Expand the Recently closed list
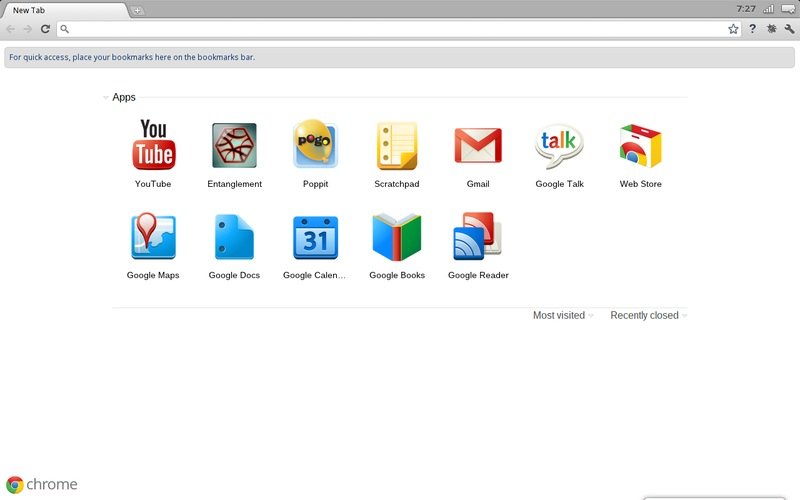This screenshot has height=500, width=800. point(648,315)
